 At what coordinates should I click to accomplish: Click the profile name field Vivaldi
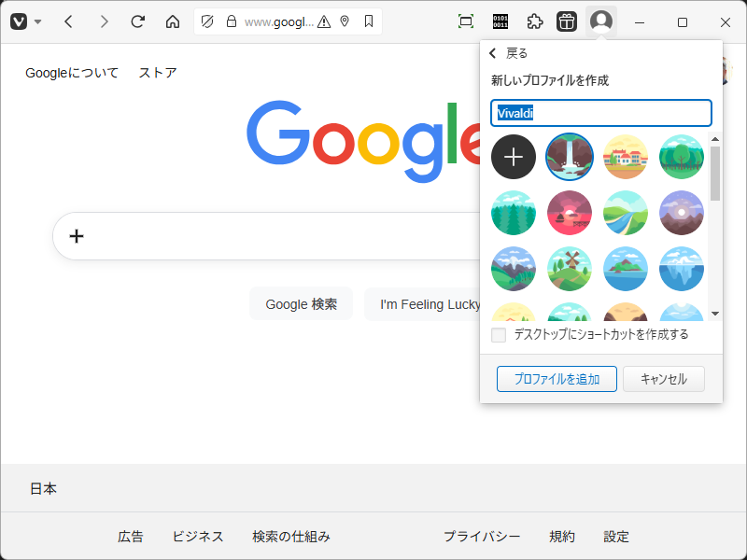tap(601, 113)
